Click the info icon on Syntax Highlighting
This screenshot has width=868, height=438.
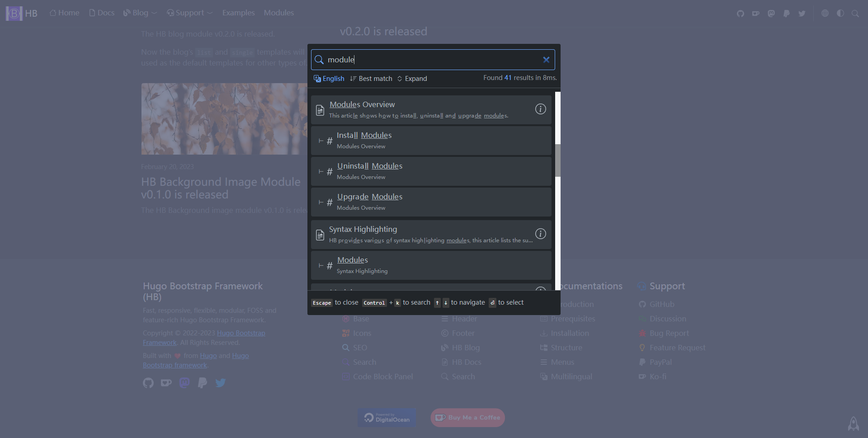pyautogui.click(x=540, y=234)
